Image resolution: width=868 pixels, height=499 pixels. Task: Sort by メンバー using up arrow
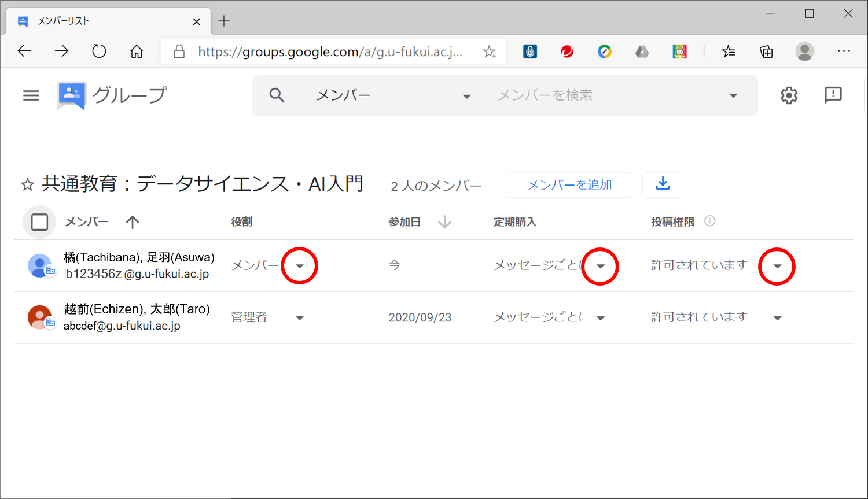[x=133, y=222]
